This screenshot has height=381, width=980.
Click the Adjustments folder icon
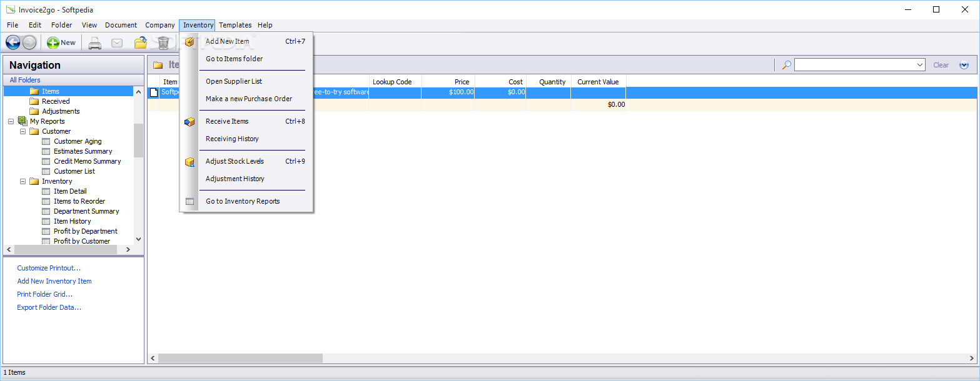click(x=34, y=111)
